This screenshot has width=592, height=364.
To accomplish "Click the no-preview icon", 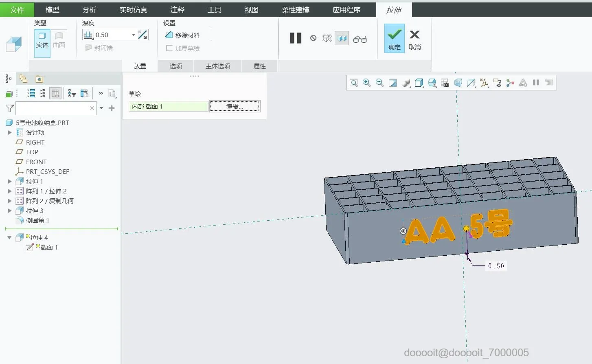I will (313, 38).
